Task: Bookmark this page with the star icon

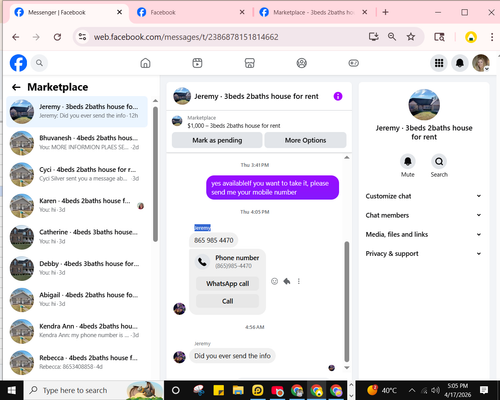Action: (411, 37)
